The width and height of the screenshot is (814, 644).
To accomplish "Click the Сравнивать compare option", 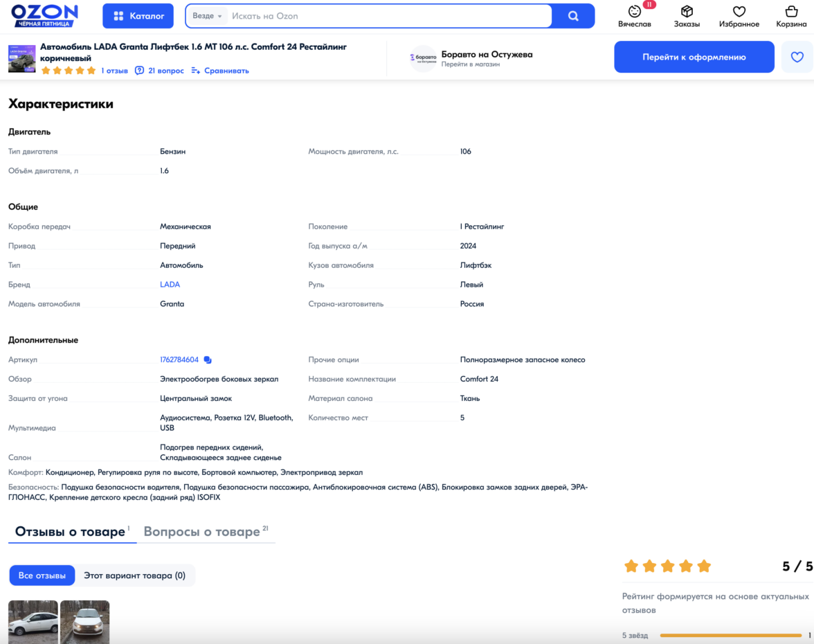I will 220,71.
